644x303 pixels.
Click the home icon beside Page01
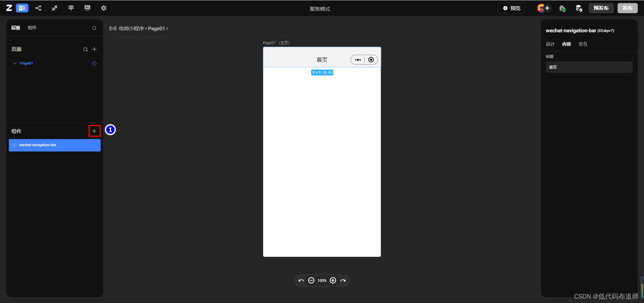tap(94, 63)
